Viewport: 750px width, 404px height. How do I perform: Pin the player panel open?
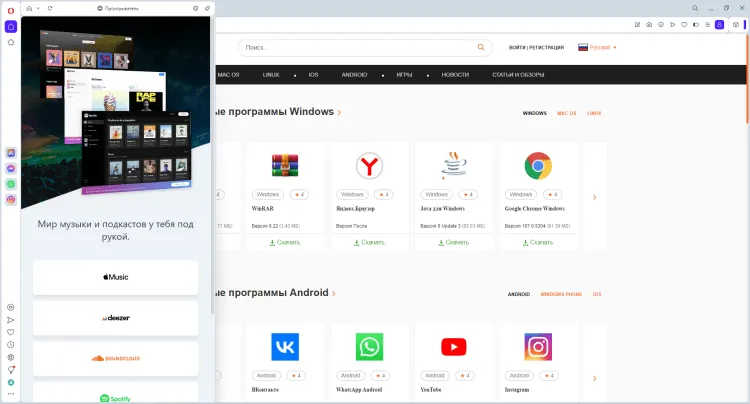(x=207, y=8)
